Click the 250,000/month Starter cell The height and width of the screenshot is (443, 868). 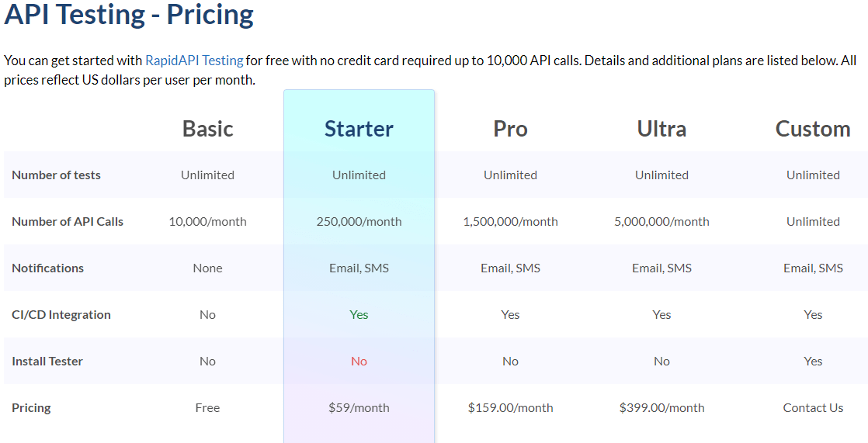pyautogui.click(x=359, y=222)
